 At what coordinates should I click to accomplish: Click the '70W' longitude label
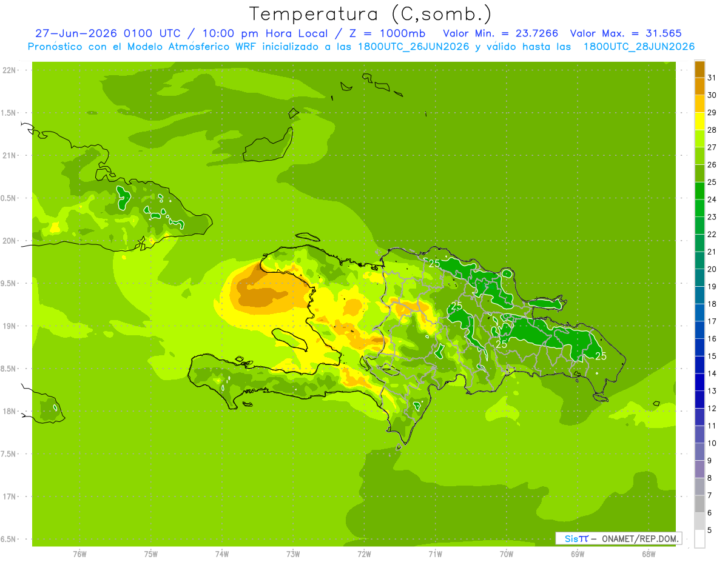[507, 554]
